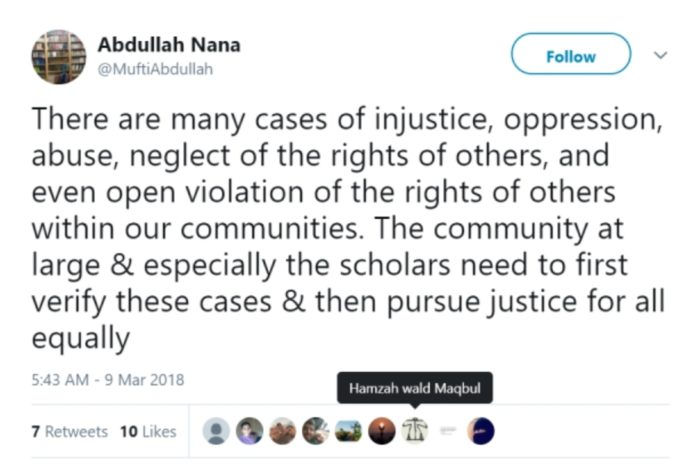Click the tweet's opening line about injustice
Screen dimensions: 696x467
click(347, 119)
